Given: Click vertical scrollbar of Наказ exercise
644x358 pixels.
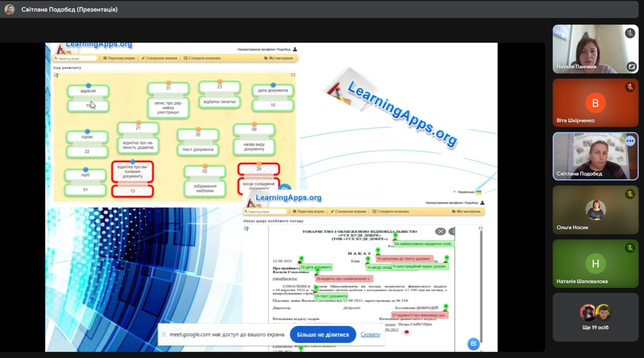Looking at the screenshot, I should coord(481,286).
